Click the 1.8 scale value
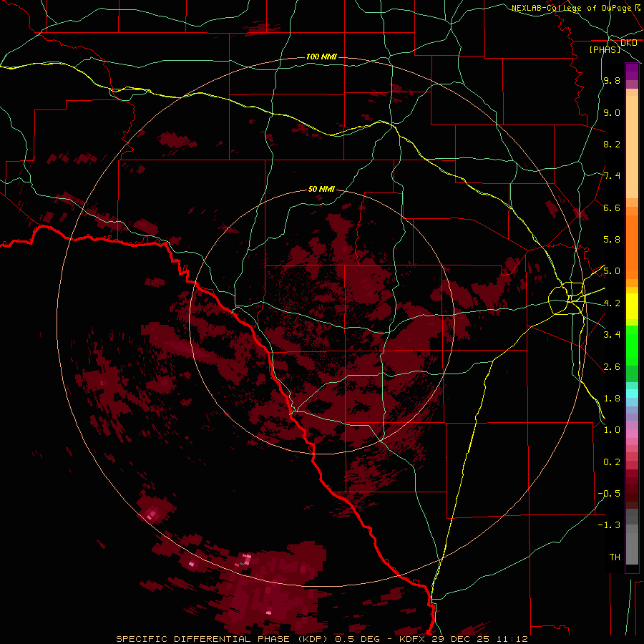Viewport: 644px width, 644px height. [x=612, y=399]
